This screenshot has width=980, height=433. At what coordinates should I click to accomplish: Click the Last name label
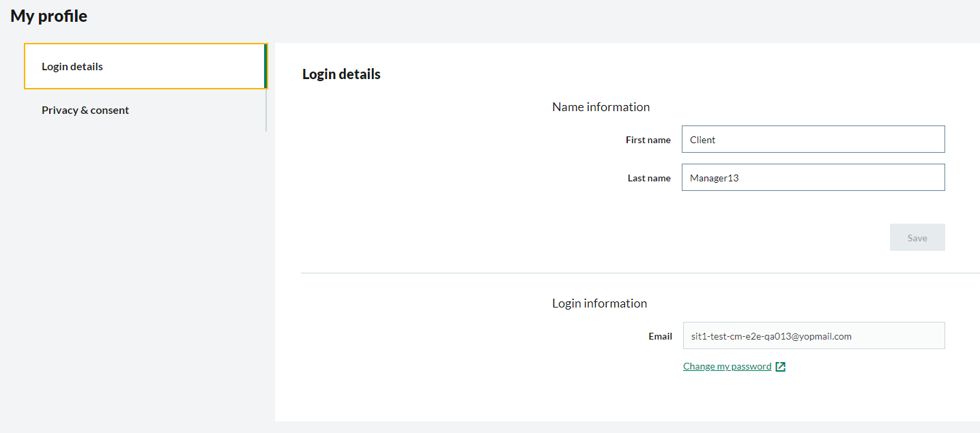pos(649,178)
